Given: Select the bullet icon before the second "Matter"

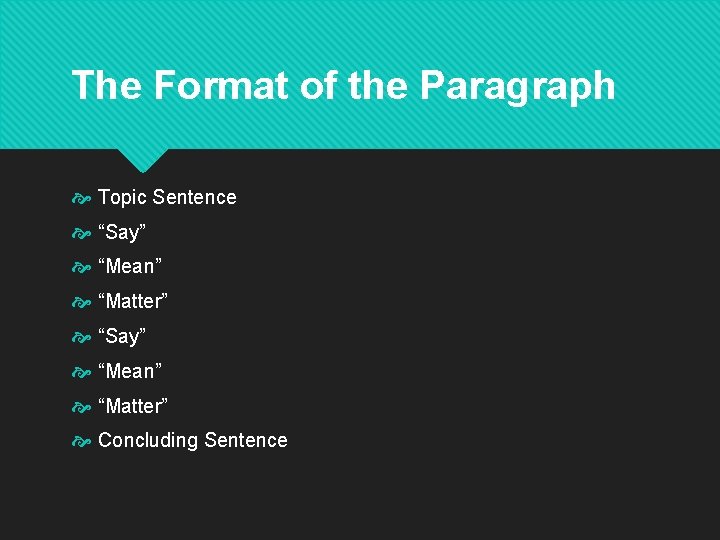Looking at the screenshot, I should [x=82, y=407].
